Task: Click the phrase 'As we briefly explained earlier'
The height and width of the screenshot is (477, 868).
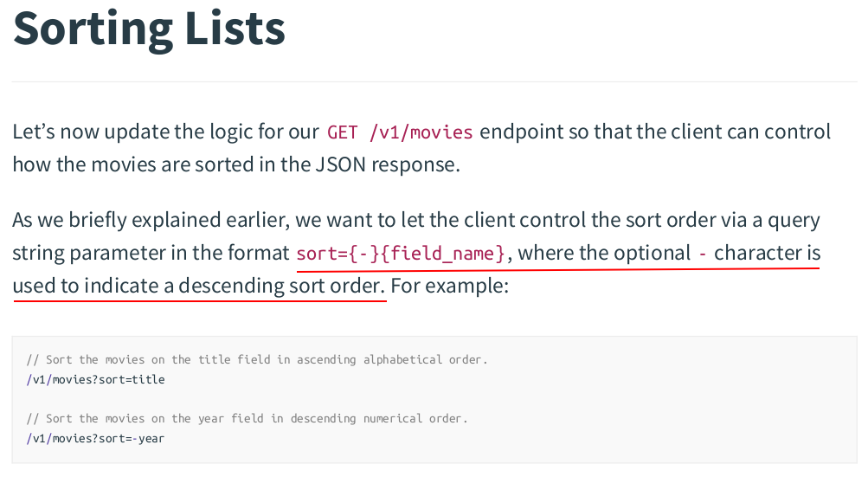Action: click(151, 220)
